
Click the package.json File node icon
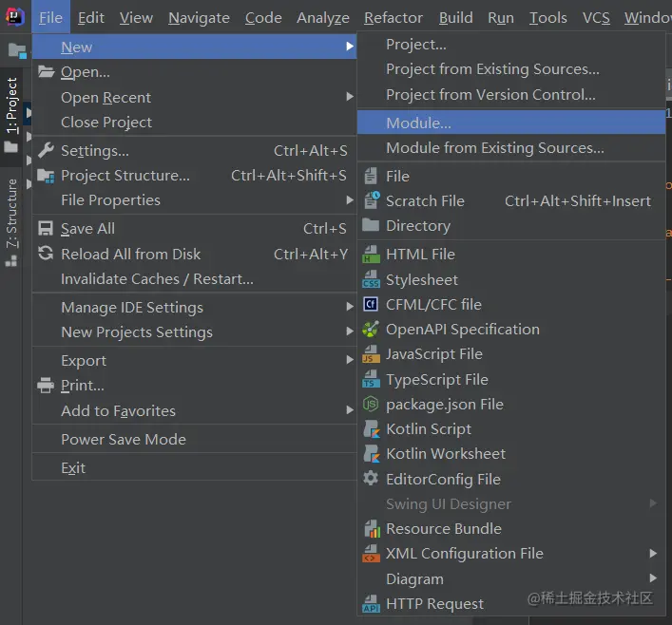click(371, 404)
